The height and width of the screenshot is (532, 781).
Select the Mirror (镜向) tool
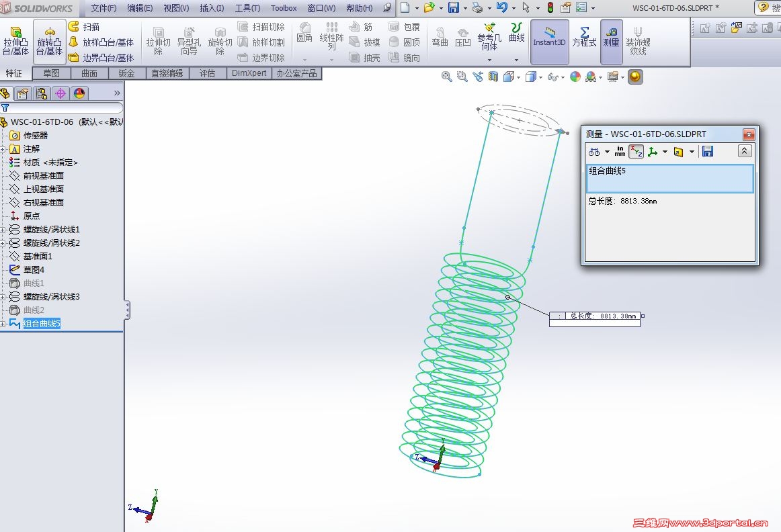404,58
